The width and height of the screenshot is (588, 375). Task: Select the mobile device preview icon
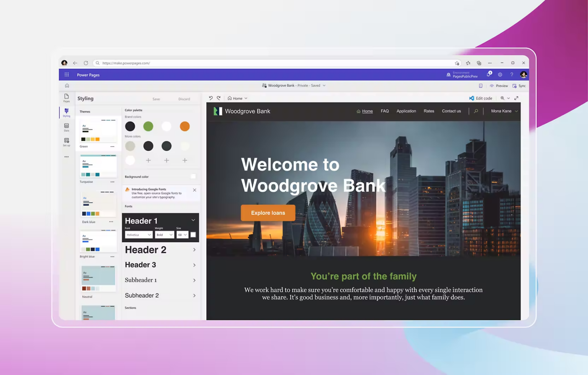click(x=480, y=86)
